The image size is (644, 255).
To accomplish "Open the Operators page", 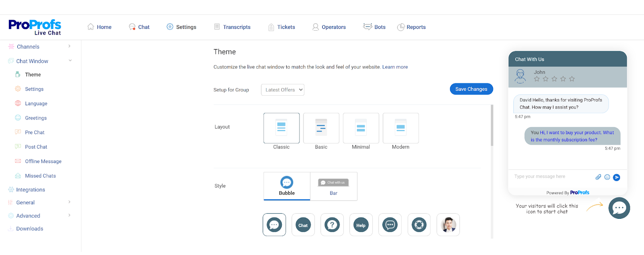I will (329, 27).
